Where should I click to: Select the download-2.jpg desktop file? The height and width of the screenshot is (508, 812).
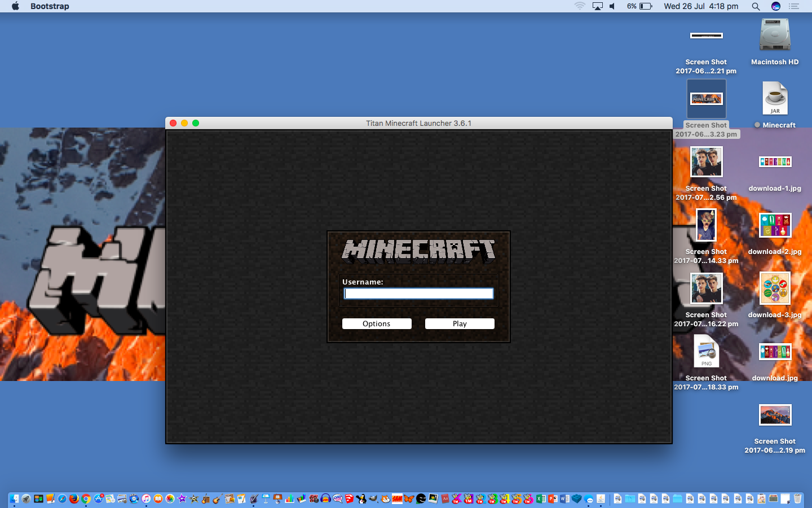pos(775,233)
